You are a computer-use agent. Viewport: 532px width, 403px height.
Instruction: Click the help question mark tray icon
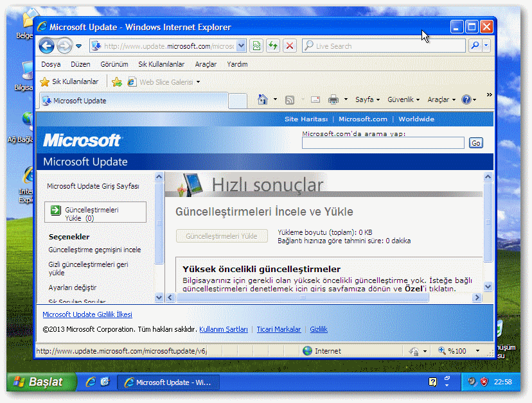432,382
